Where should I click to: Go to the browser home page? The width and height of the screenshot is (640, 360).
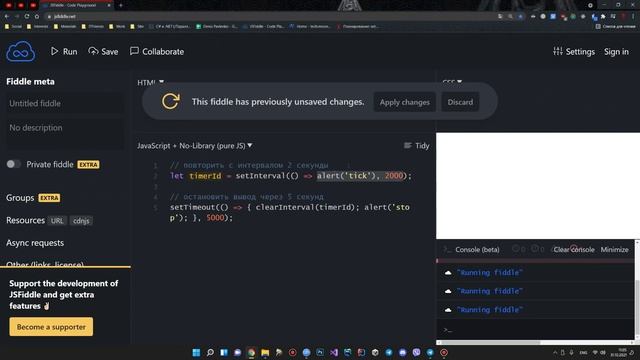[37, 16]
